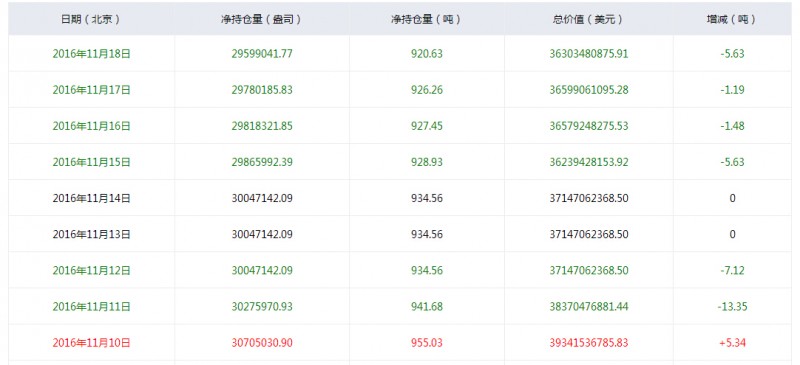Viewport: 800px width, 365px height.
Task: Select the date 2016年11月11日
Action: pyautogui.click(x=91, y=306)
